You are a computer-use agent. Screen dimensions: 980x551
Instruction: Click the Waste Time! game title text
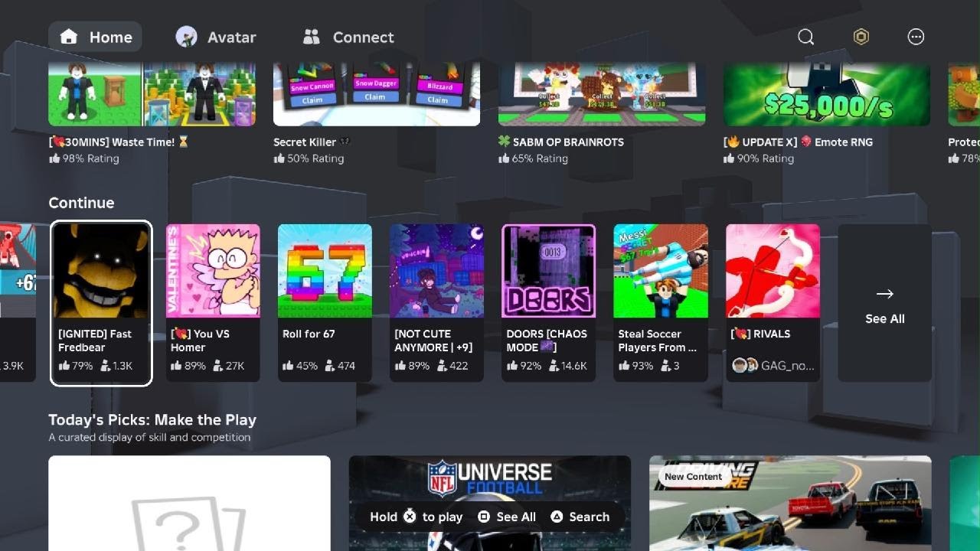(118, 142)
